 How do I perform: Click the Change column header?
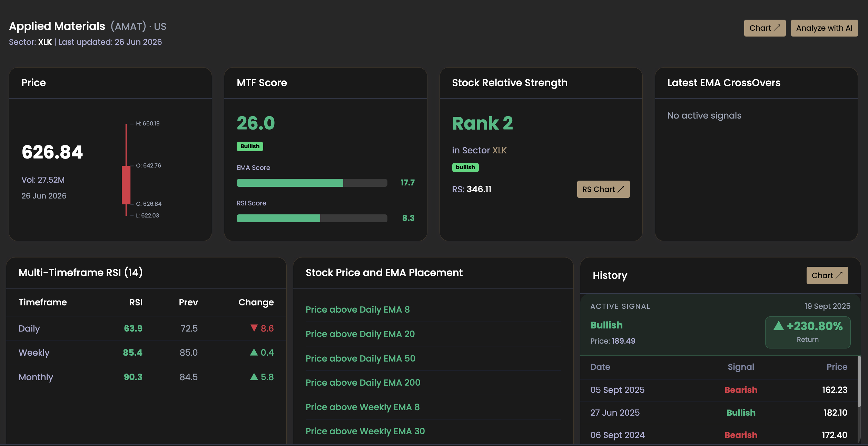(x=256, y=302)
